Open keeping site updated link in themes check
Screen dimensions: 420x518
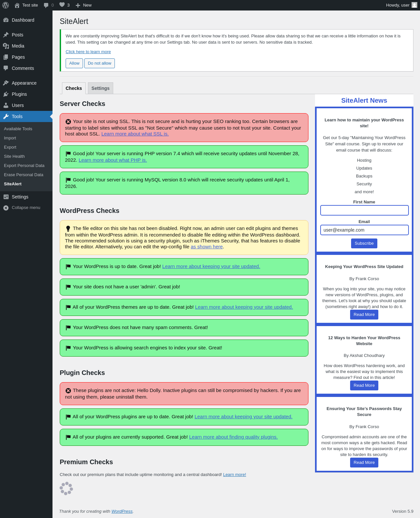tap(244, 307)
